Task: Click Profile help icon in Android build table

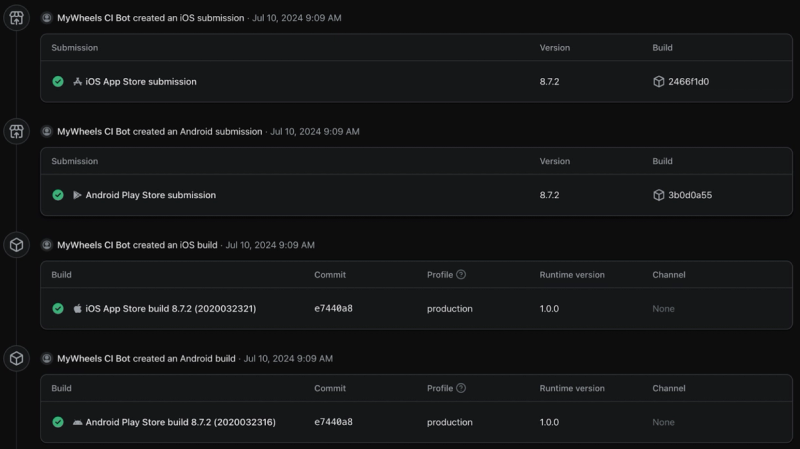Action: tap(461, 388)
